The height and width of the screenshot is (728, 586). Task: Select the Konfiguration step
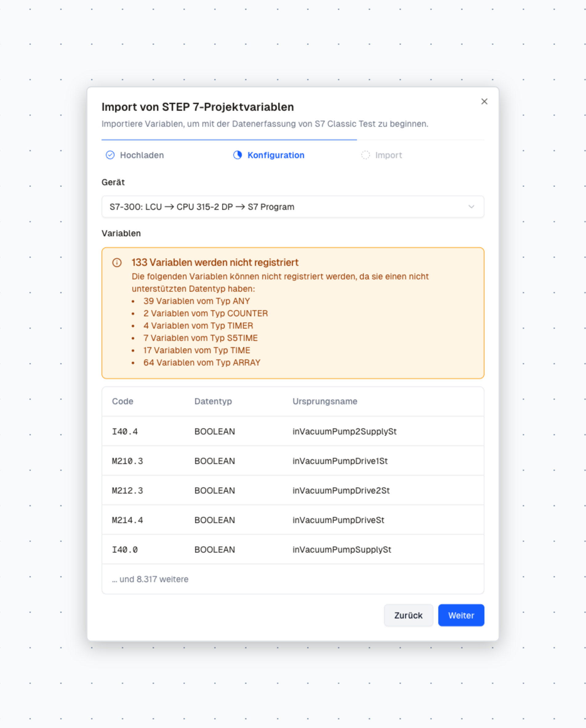(276, 155)
